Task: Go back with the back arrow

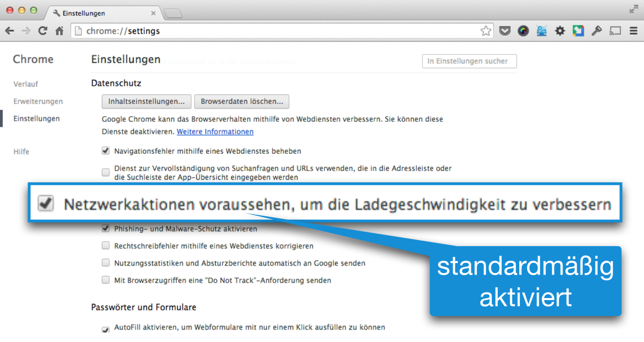Action: [x=9, y=31]
